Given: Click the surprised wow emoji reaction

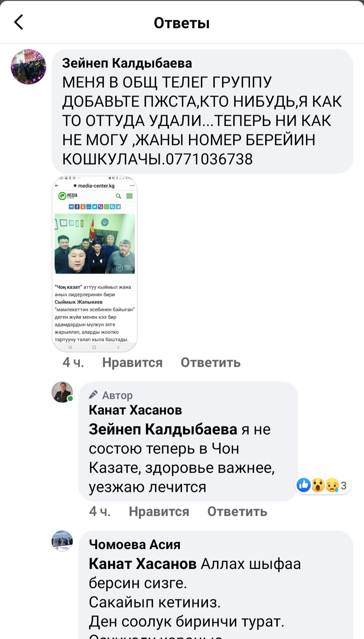Looking at the screenshot, I should coord(318,485).
